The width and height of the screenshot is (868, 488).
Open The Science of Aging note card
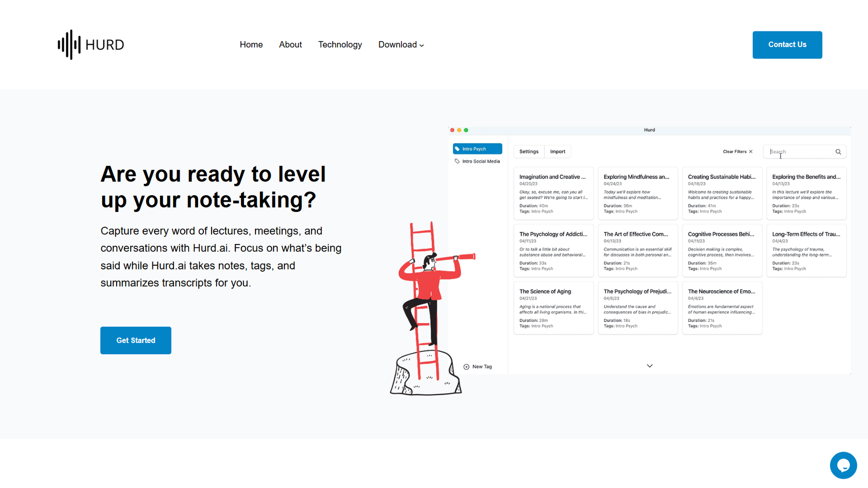click(x=553, y=308)
